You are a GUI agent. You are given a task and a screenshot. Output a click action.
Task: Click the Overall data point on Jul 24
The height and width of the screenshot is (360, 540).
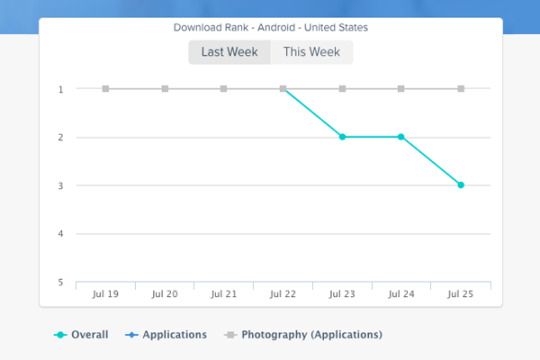pos(401,137)
